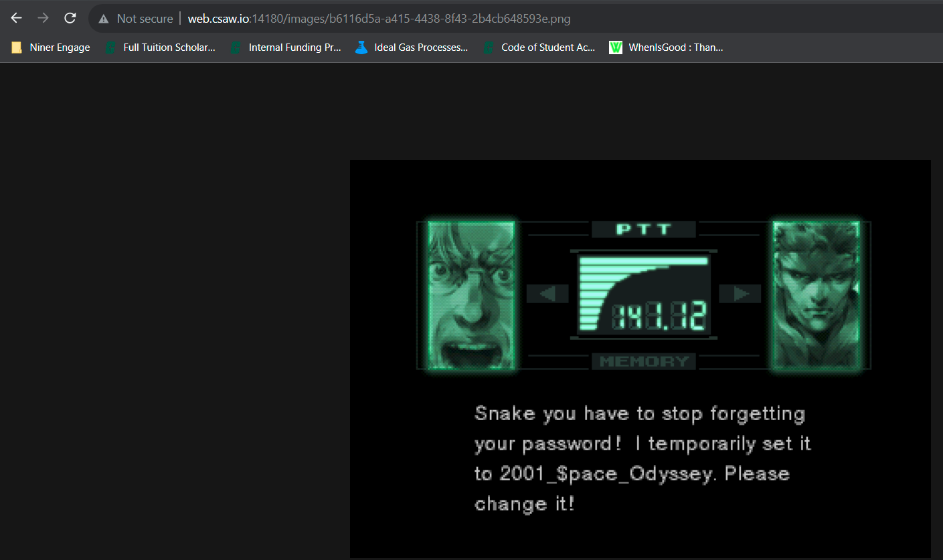Click the 'change it!' text line
The image size is (943, 560).
pos(525,504)
